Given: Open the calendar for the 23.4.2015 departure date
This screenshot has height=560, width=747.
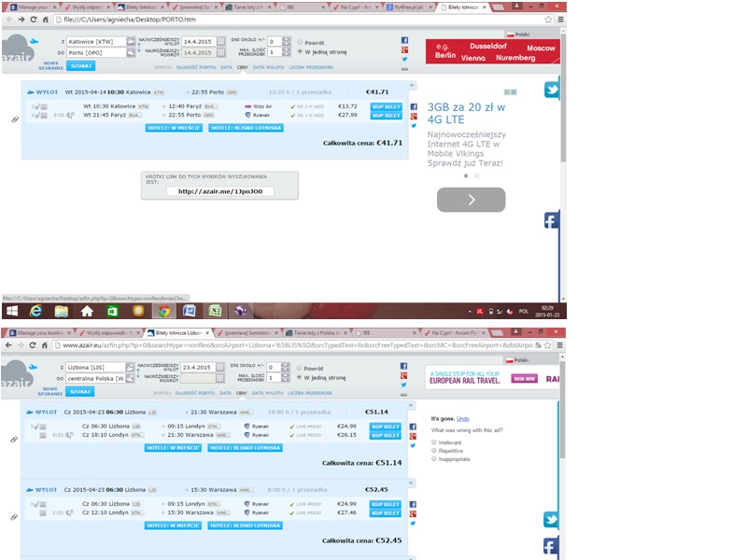Looking at the screenshot, I should 220,367.
